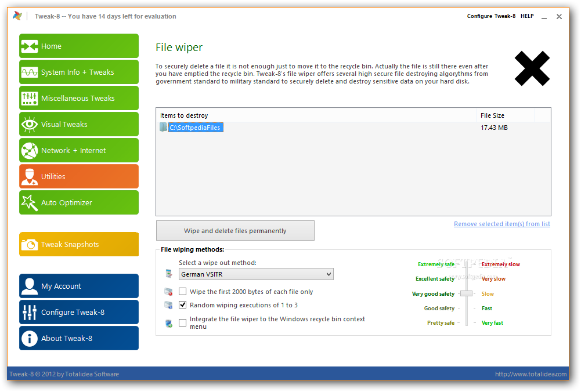
Task: Click the icon beside the wipe method dropdown
Action: [x=168, y=274]
